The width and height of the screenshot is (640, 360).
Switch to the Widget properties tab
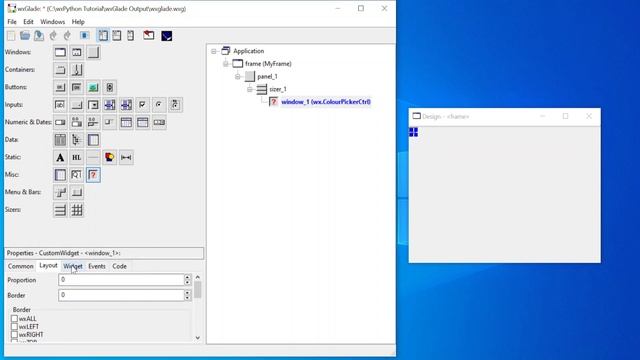pos(73,266)
